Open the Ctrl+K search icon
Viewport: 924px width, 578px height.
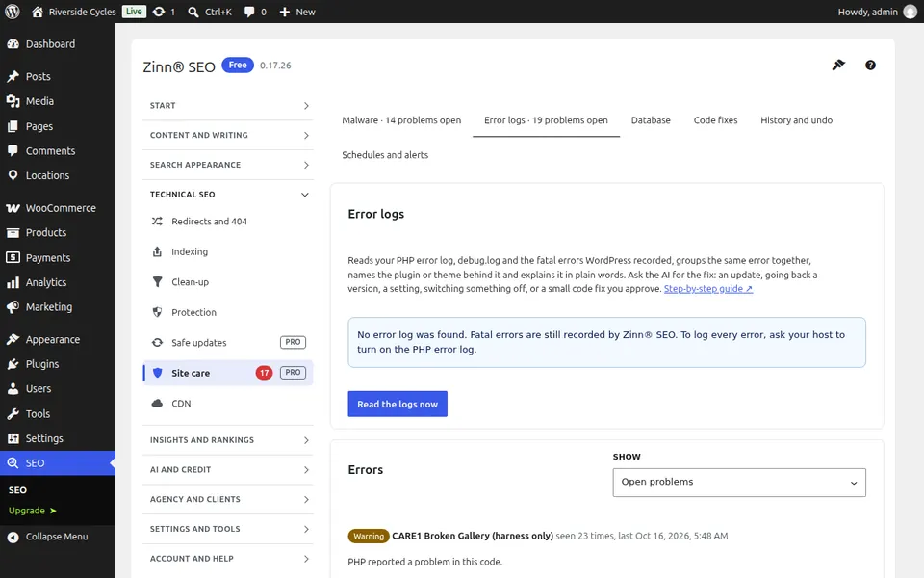pyautogui.click(x=193, y=12)
